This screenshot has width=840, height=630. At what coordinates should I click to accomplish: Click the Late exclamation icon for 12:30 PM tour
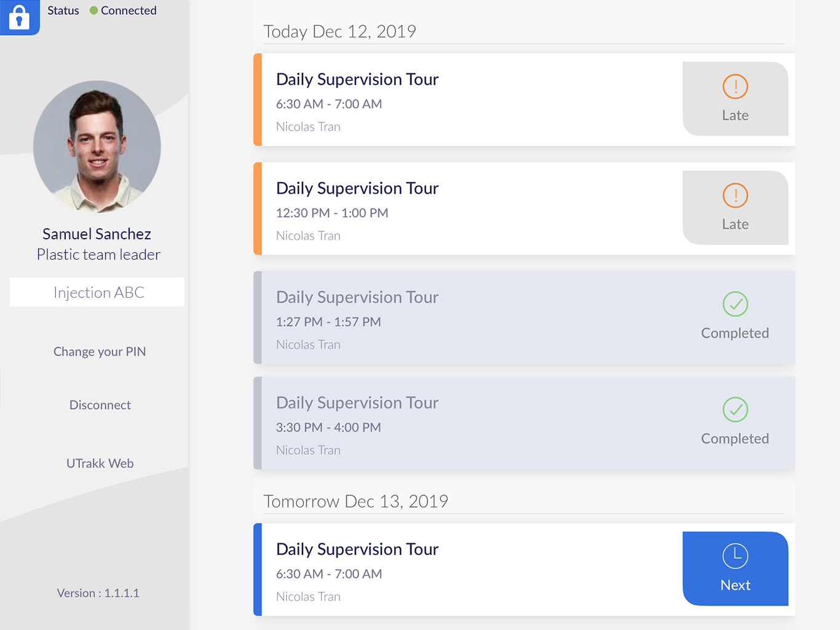point(735,196)
